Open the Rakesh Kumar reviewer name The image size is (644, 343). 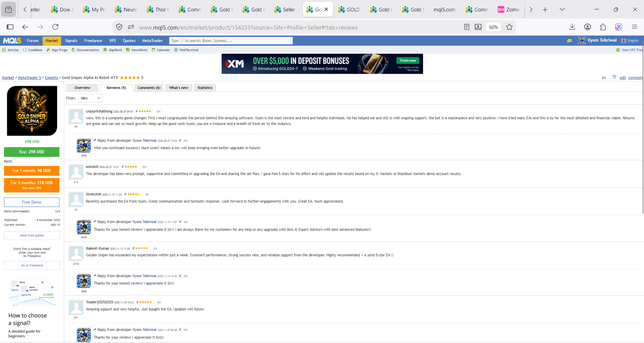pos(97,248)
